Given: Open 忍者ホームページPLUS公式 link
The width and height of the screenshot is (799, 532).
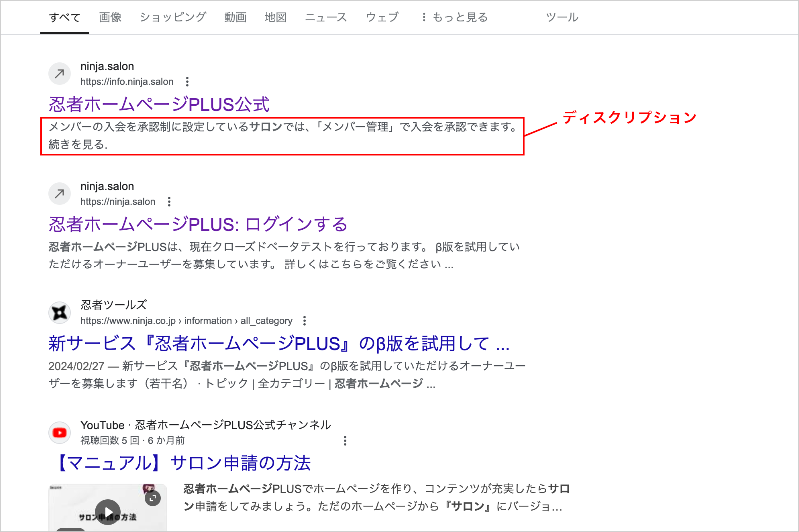Looking at the screenshot, I should (x=159, y=104).
